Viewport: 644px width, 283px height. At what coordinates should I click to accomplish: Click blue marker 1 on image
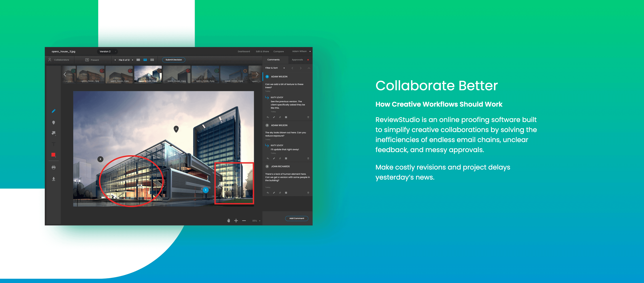click(x=205, y=190)
